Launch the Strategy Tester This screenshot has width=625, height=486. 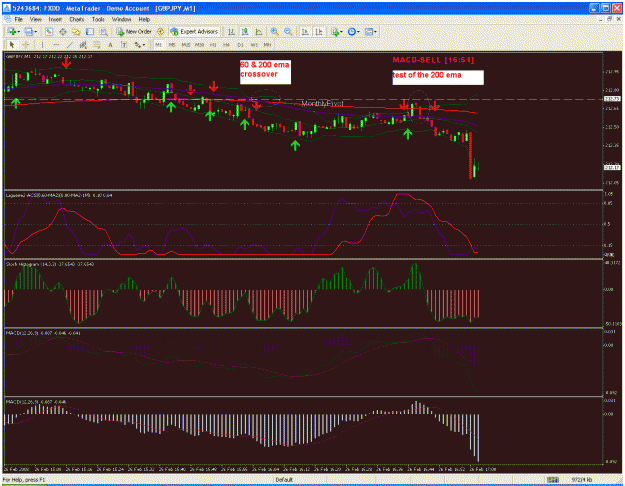pyautogui.click(x=104, y=31)
